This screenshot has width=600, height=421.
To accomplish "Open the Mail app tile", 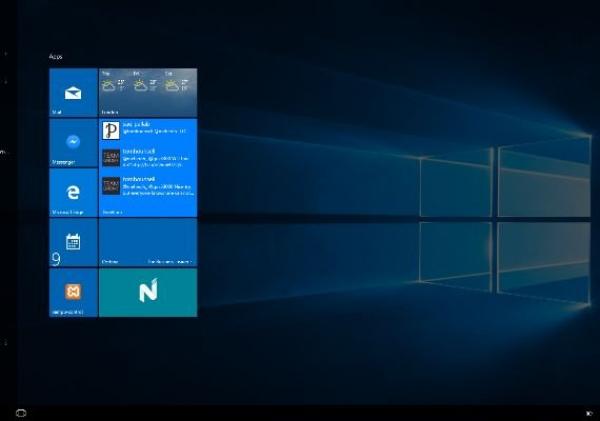I will 73,93.
